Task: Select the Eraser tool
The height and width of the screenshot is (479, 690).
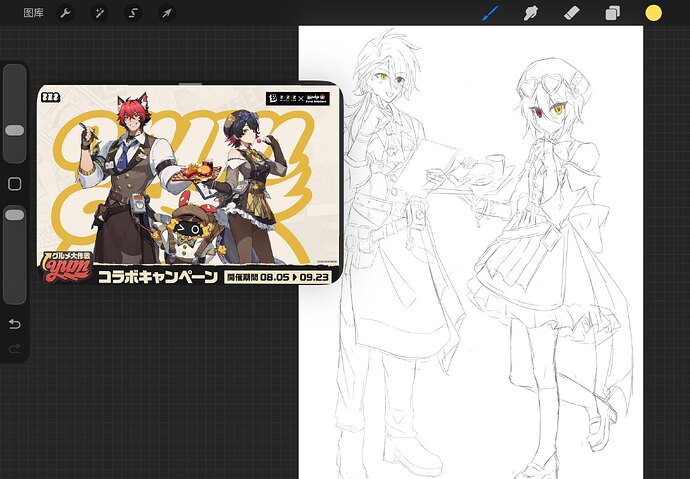Action: (572, 13)
